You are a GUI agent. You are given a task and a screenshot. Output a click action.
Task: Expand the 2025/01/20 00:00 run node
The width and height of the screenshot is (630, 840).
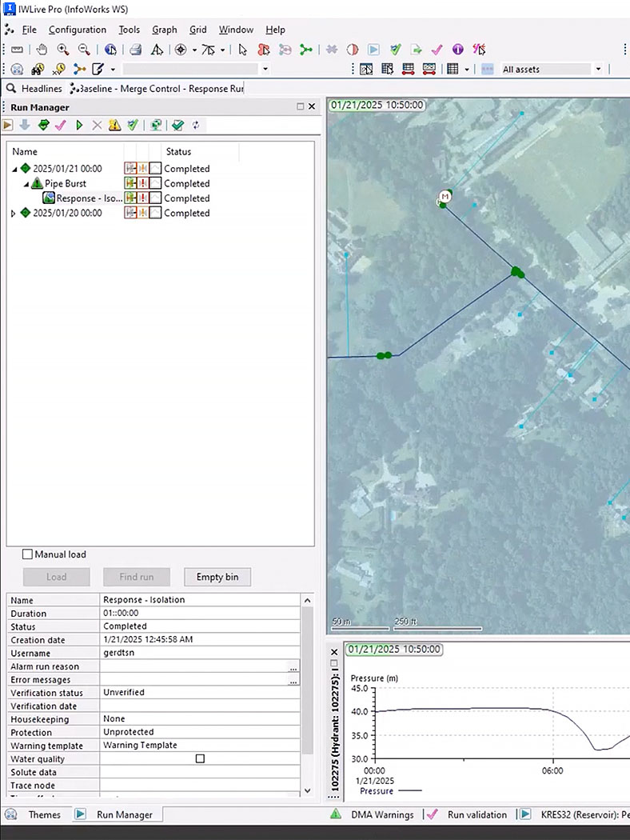click(13, 214)
